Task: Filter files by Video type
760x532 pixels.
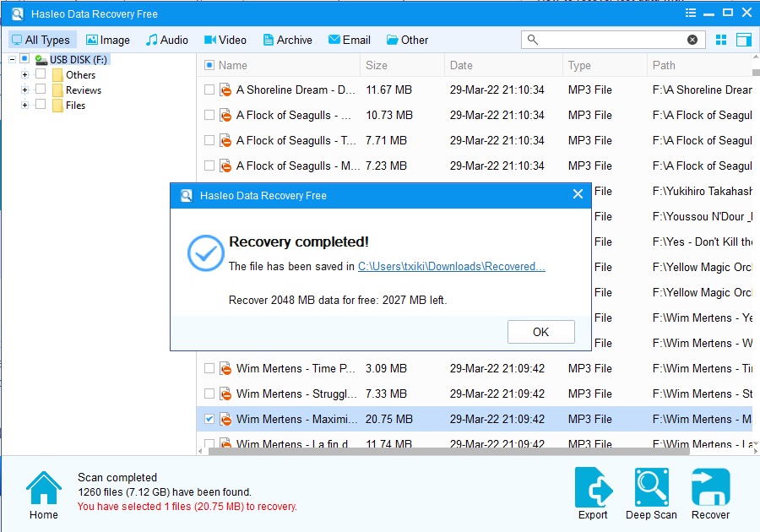Action: (225, 40)
